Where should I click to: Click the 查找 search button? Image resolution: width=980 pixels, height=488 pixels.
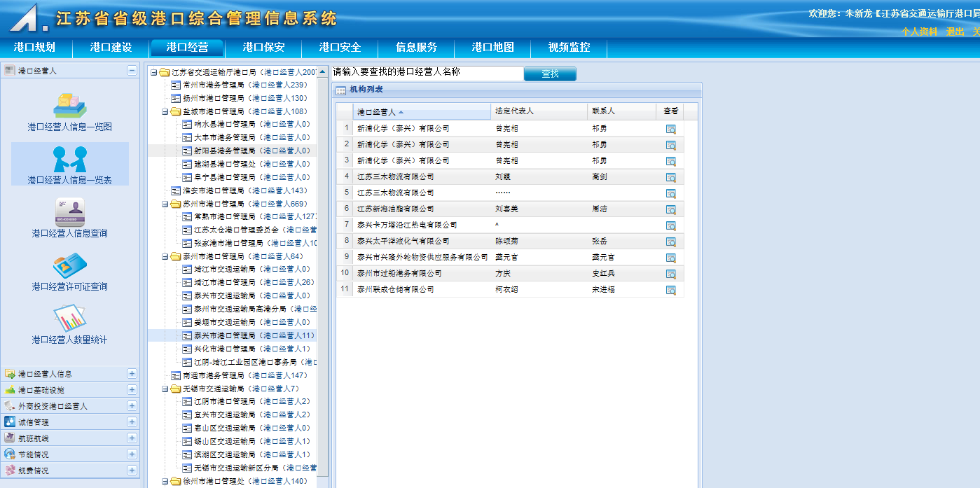pyautogui.click(x=550, y=74)
